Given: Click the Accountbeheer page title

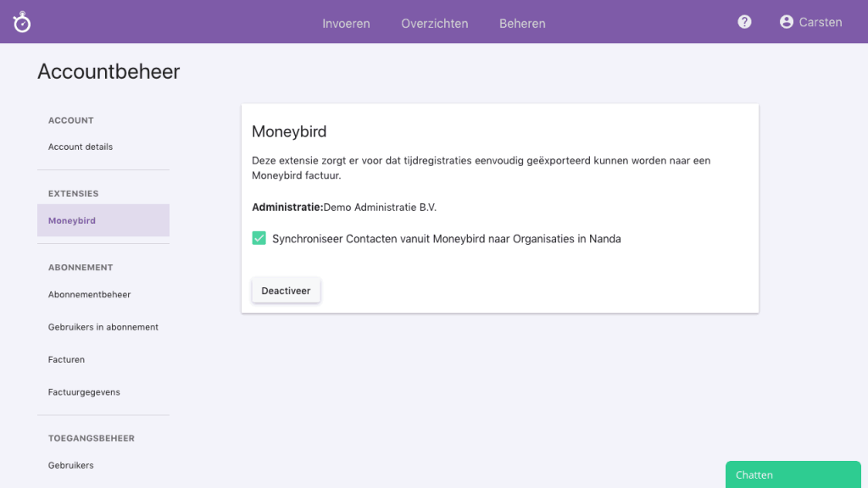Looking at the screenshot, I should pos(108,72).
